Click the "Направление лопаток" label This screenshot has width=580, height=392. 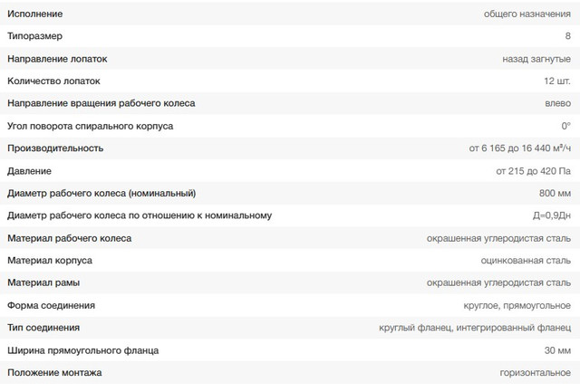click(57, 59)
